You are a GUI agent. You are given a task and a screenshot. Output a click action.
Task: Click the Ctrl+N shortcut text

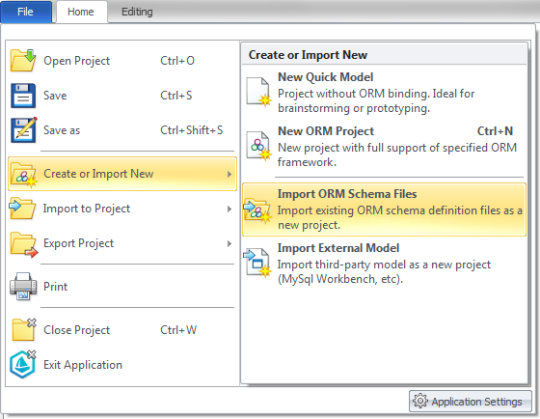[495, 131]
